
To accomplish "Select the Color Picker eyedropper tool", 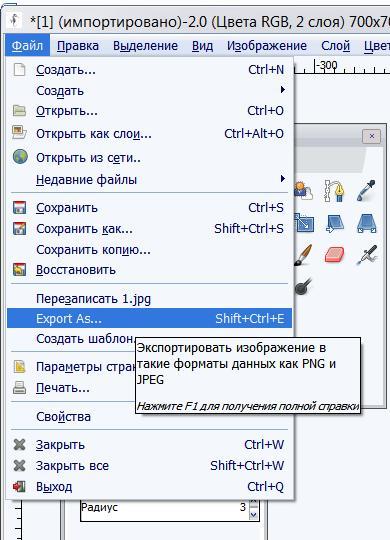I will click(x=366, y=190).
